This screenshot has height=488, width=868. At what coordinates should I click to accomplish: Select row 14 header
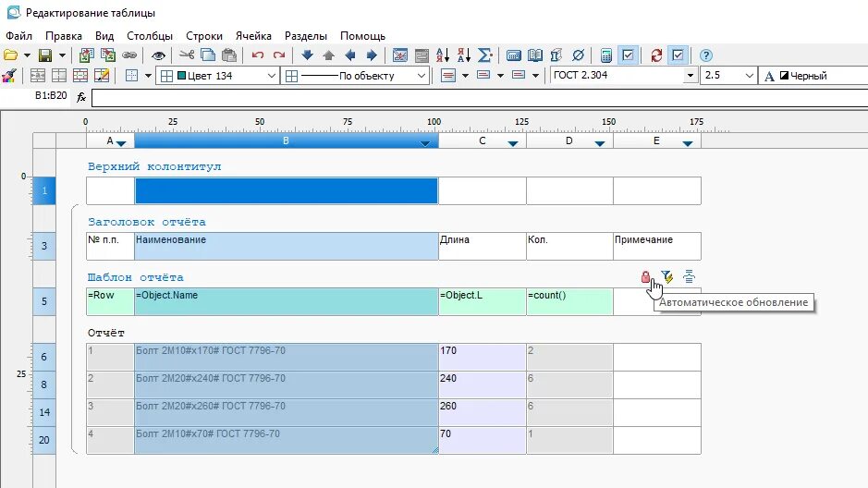(44, 412)
